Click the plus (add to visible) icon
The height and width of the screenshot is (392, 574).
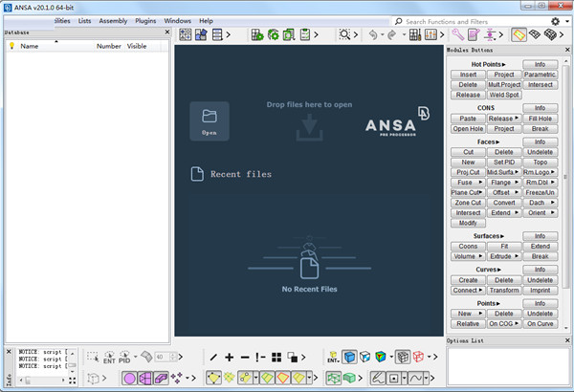pos(230,358)
